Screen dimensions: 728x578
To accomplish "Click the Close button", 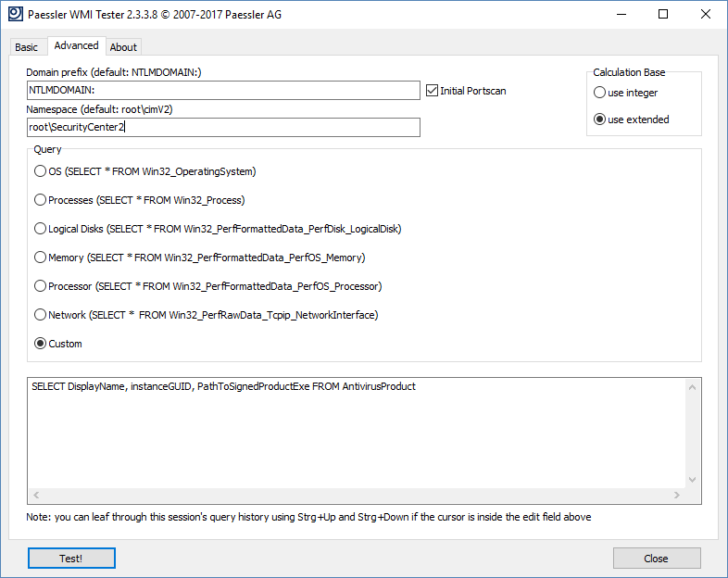I will point(657,558).
